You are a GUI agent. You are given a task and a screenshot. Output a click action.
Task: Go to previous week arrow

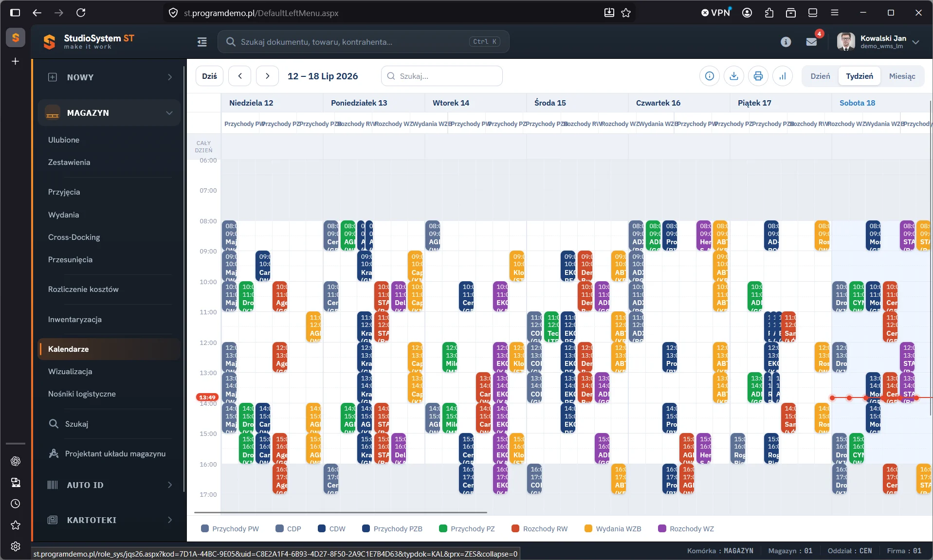pos(240,76)
